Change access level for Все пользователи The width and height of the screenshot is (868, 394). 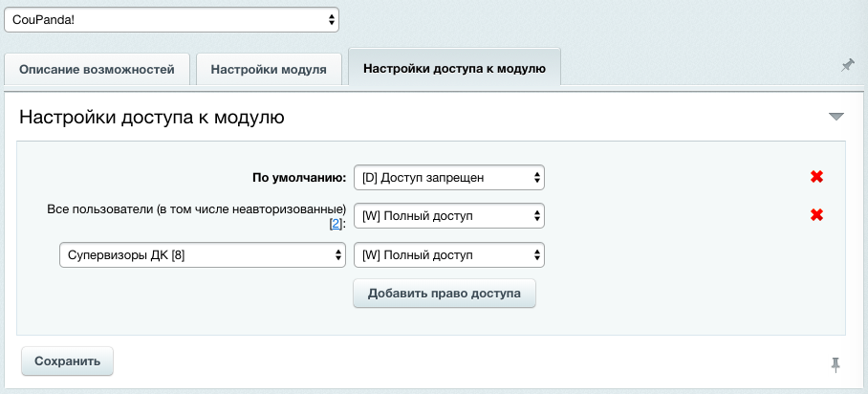(x=448, y=216)
